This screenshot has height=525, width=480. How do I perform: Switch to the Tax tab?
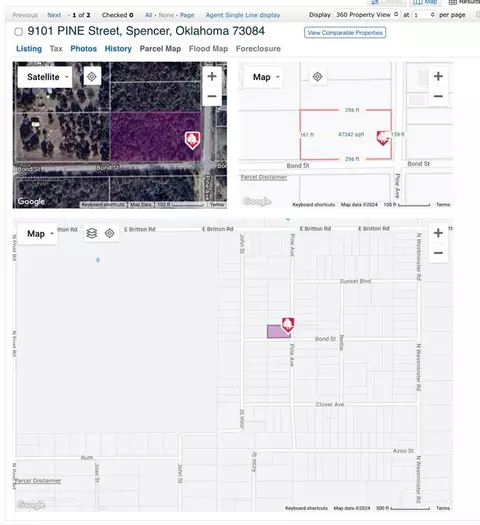tap(56, 49)
